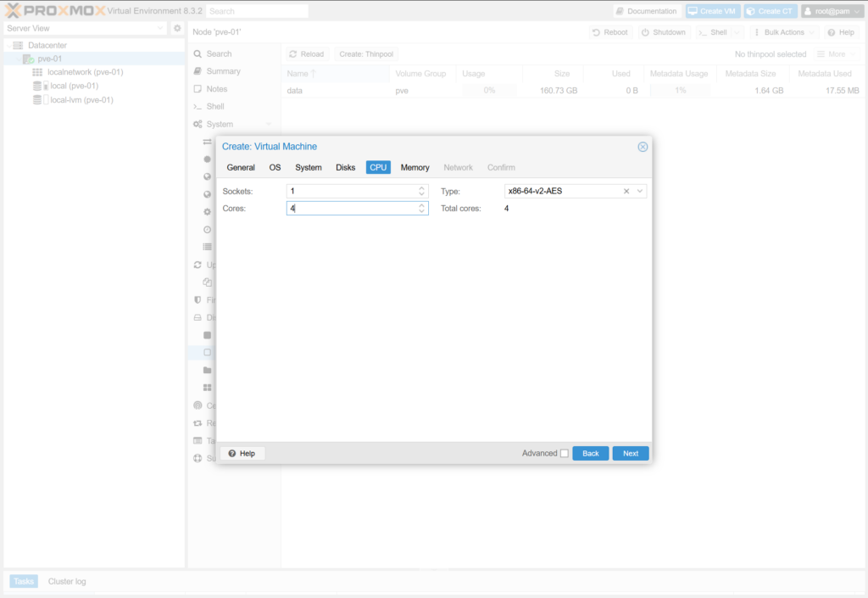The height and width of the screenshot is (598, 868).
Task: Select local-lvm (pve-01) storage
Action: pyautogui.click(x=81, y=100)
